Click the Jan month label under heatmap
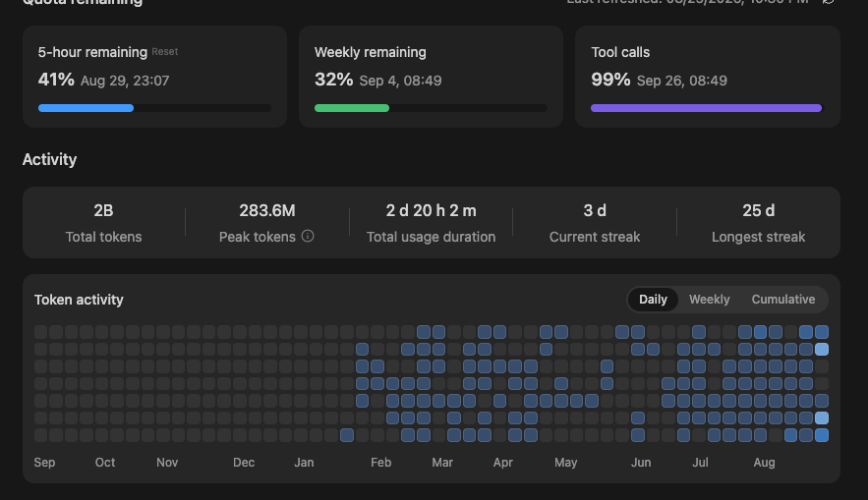Viewport: 868px width, 500px height. click(x=304, y=463)
